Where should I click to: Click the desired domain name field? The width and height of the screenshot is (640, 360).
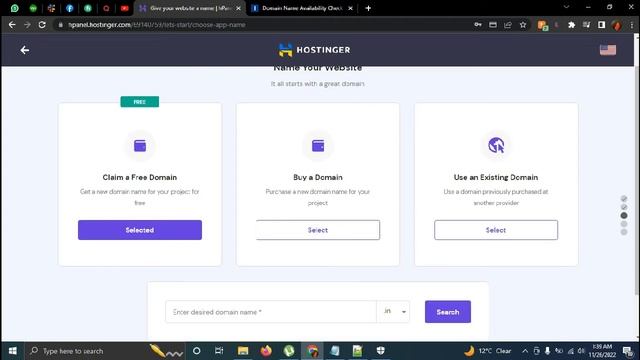[x=271, y=312]
